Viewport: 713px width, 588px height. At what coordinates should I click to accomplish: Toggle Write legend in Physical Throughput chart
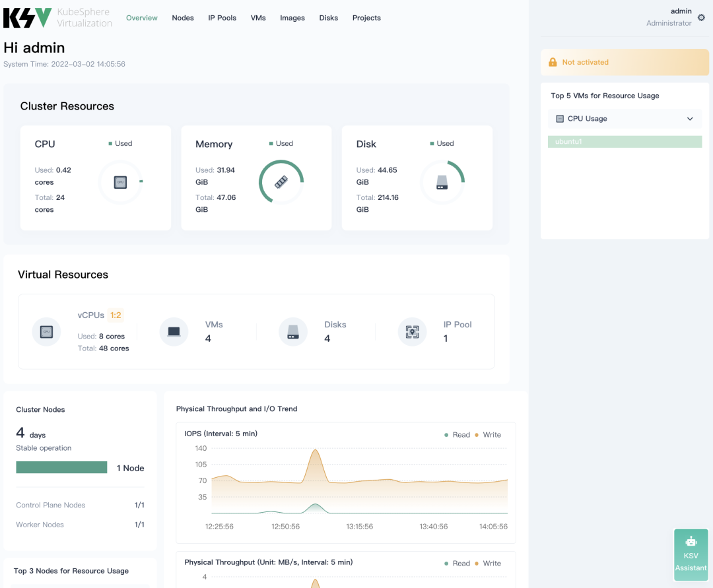(487, 564)
